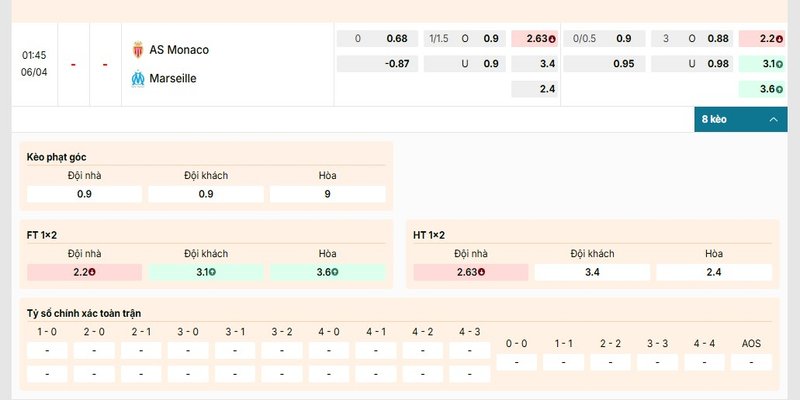Screen dimensions: 800x400
Task: Click the 3 - 1 score label
Action: pos(235,332)
